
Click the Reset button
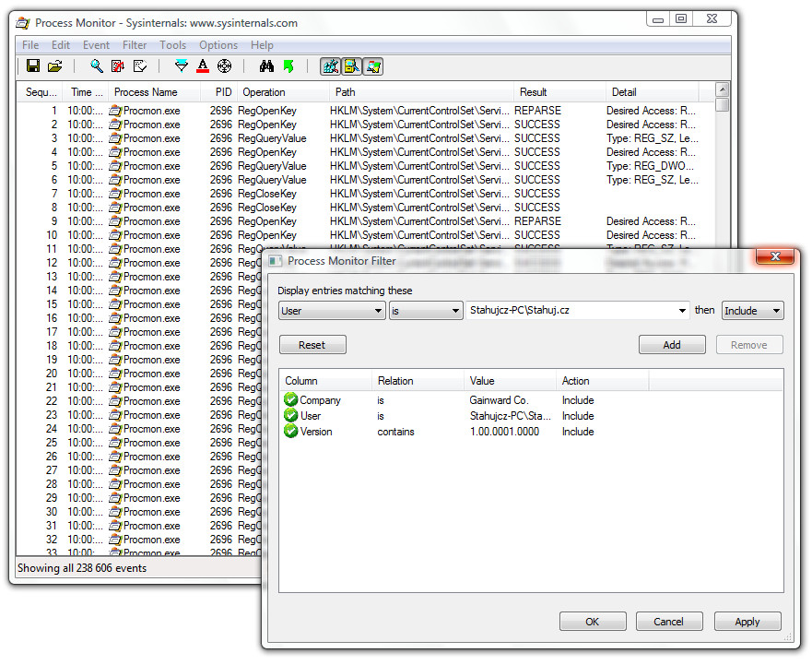pyautogui.click(x=312, y=345)
